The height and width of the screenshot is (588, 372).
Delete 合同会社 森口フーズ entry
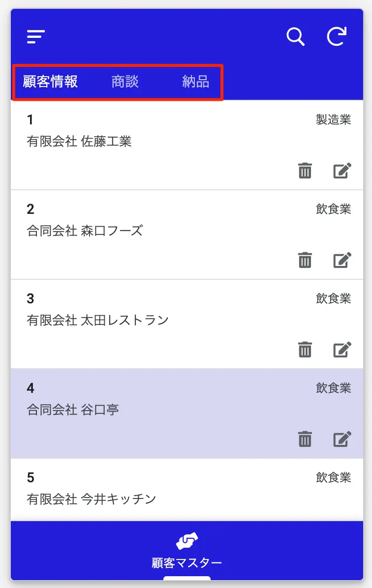pos(305,260)
